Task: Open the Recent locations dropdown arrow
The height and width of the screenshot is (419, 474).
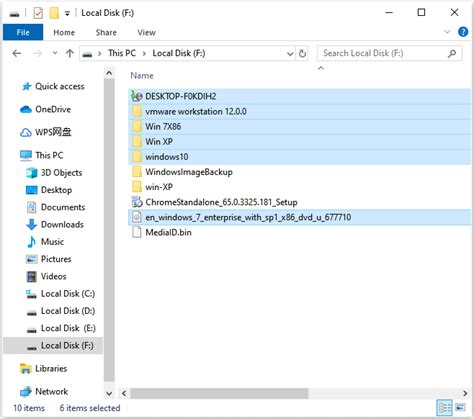Action: click(55, 53)
